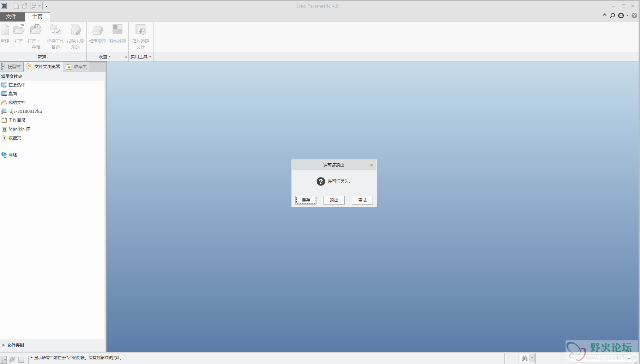Open System Appearance (系统外观) icon

point(117,29)
